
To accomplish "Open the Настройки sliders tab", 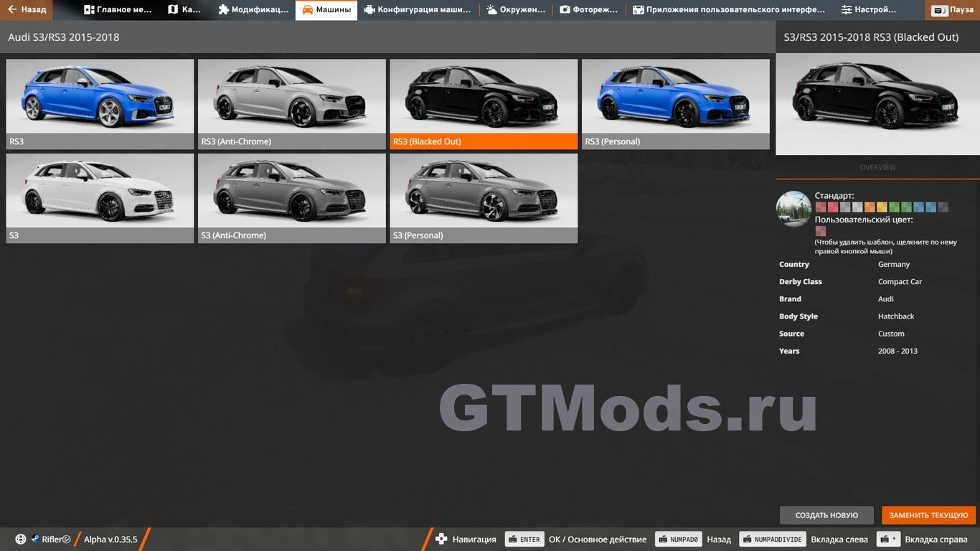I will [x=869, y=10].
